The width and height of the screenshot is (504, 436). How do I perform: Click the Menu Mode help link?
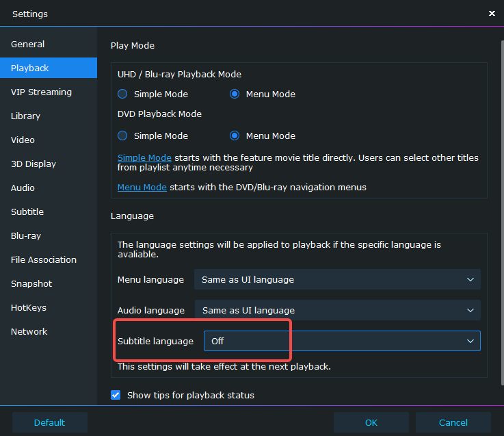click(142, 188)
